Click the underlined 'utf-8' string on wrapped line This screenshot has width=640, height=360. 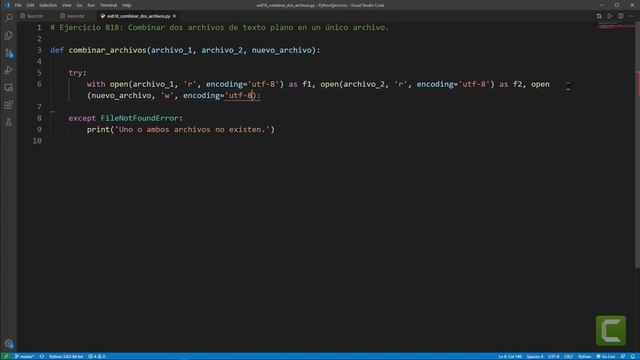pos(240,96)
